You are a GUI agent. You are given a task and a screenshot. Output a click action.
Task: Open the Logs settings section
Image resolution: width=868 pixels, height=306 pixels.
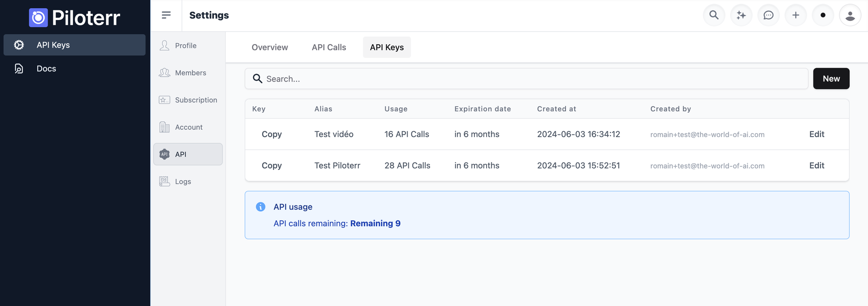pyautogui.click(x=183, y=182)
